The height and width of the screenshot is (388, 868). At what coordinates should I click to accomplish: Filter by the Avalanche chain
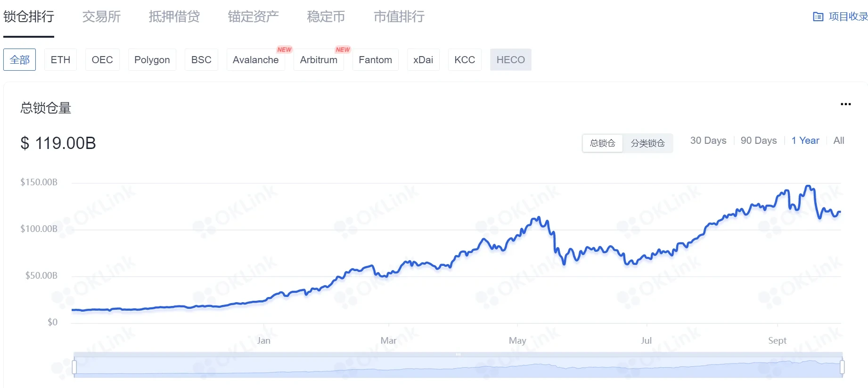point(255,60)
